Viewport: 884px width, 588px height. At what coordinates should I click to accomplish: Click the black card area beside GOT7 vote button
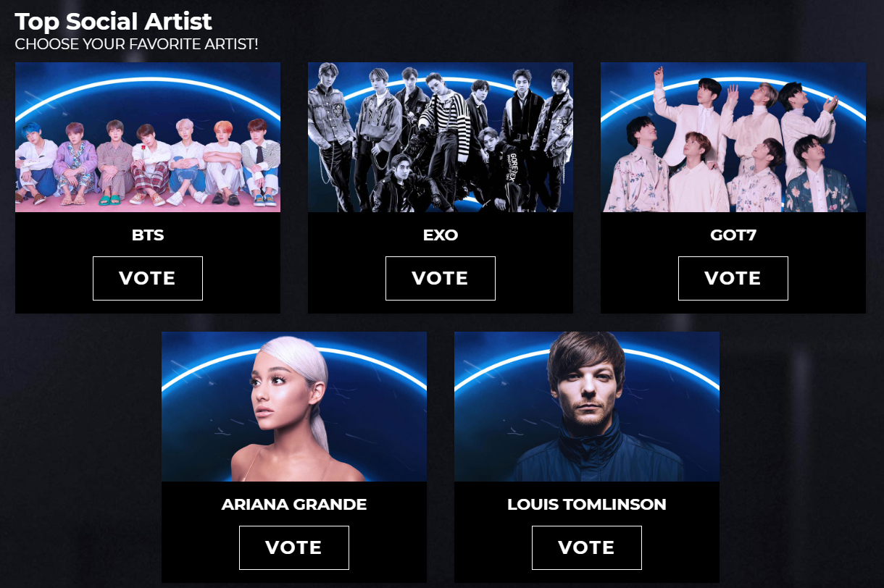coord(639,278)
